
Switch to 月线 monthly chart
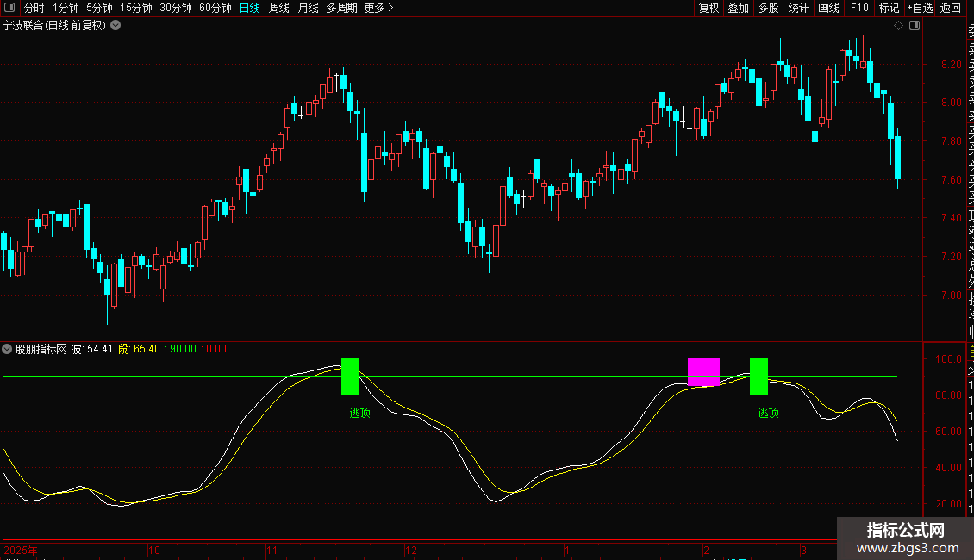point(308,8)
